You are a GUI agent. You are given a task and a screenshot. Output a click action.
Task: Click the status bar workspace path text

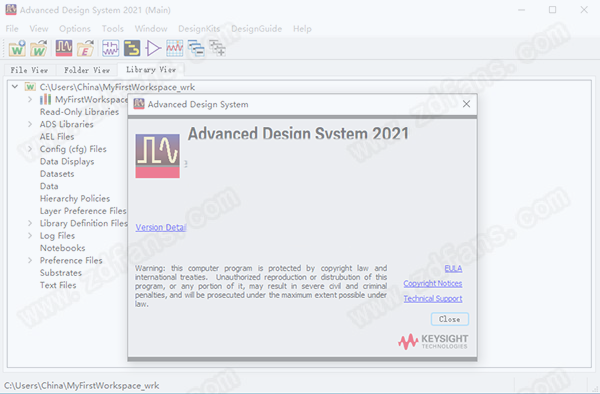pyautogui.click(x=81, y=386)
